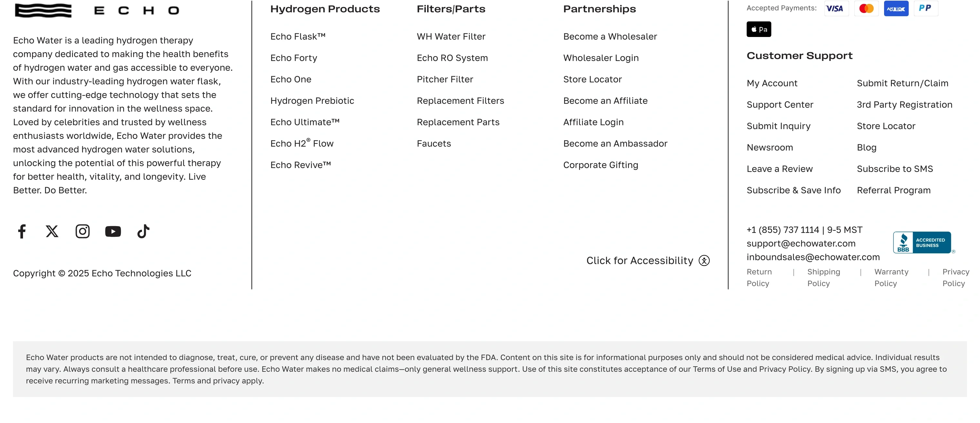Visit the YouTube channel icon
This screenshot has width=980, height=423.
tap(113, 231)
